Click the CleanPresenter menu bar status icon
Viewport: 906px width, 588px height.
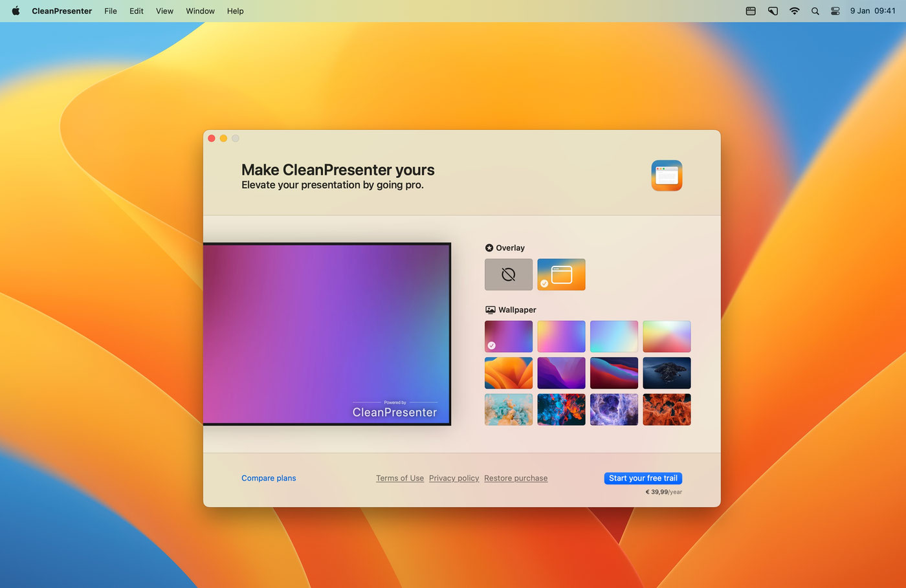[751, 11]
